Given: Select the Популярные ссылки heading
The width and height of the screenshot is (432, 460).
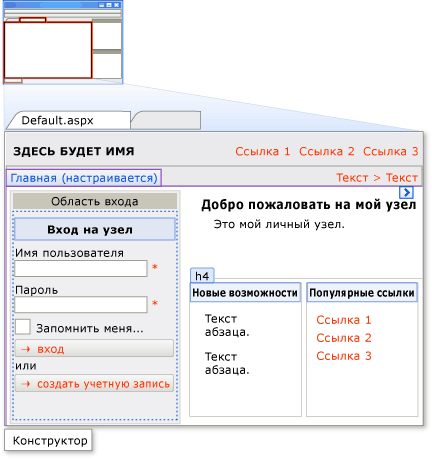Looking at the screenshot, I should (362, 293).
